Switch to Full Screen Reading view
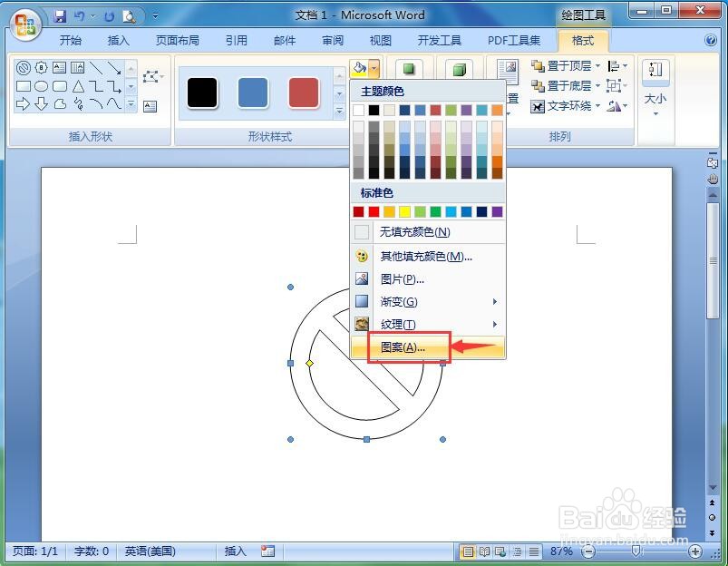 click(x=484, y=551)
